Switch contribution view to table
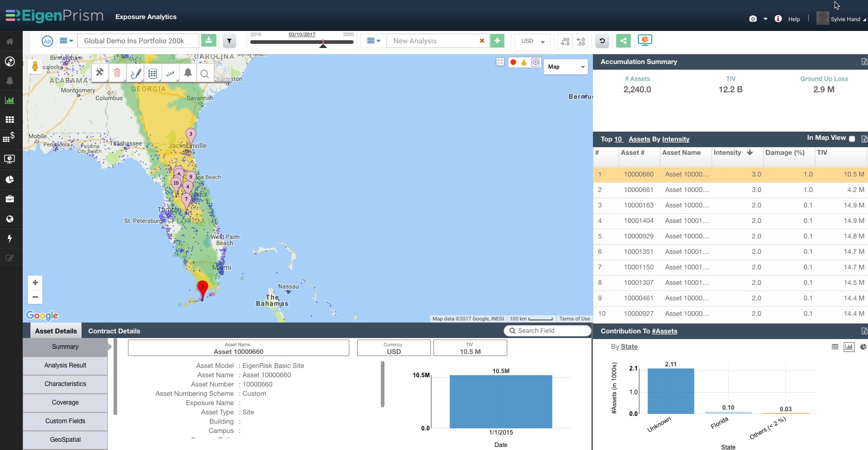The width and height of the screenshot is (868, 450). [x=835, y=347]
